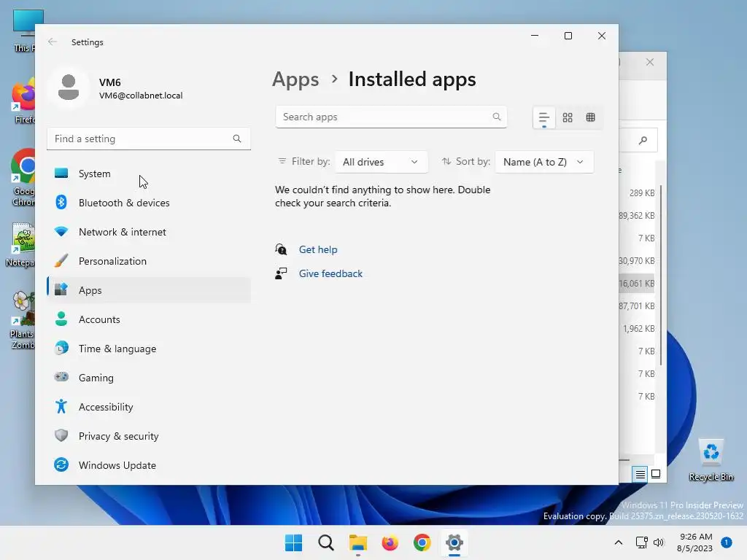
Task: Select Apps in the sidebar
Action: pos(149,290)
